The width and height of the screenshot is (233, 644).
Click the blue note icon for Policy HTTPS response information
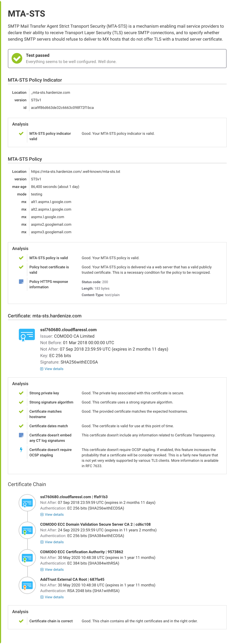tap(21, 282)
